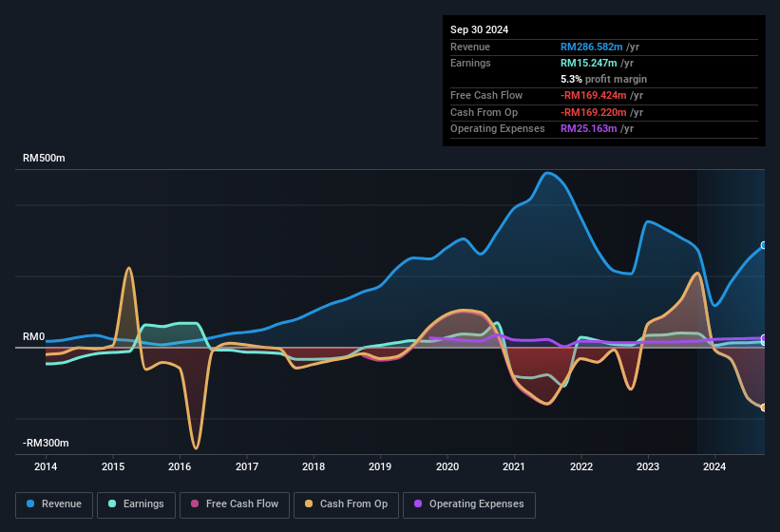
Task: Toggle the Operating Expenses legend button
Action: point(469,504)
